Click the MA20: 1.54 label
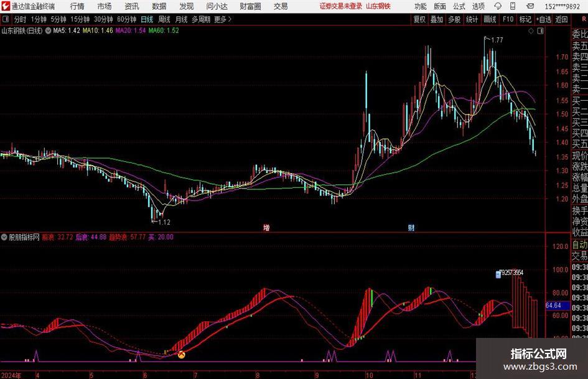Viewport: 588px width, 379px height. coord(131,30)
